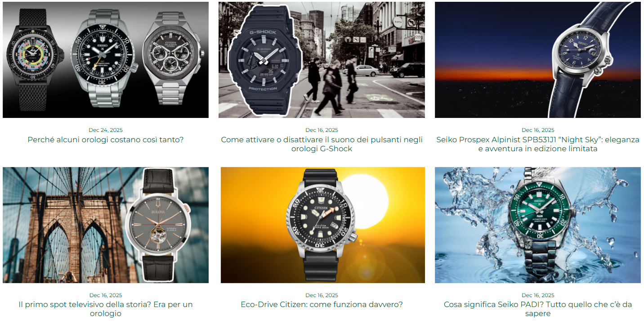Image resolution: width=644 pixels, height=321 pixels.
Task: Open article "Perché alcuni orologi costano così tanto?"
Action: 106,140
